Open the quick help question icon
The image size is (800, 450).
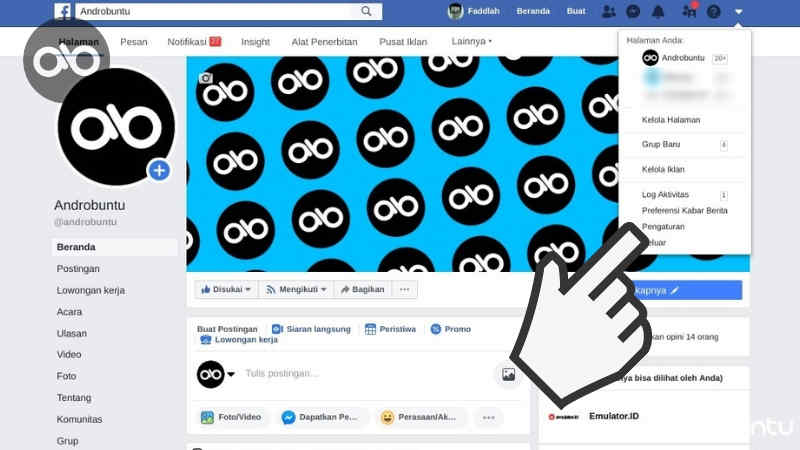(x=713, y=11)
